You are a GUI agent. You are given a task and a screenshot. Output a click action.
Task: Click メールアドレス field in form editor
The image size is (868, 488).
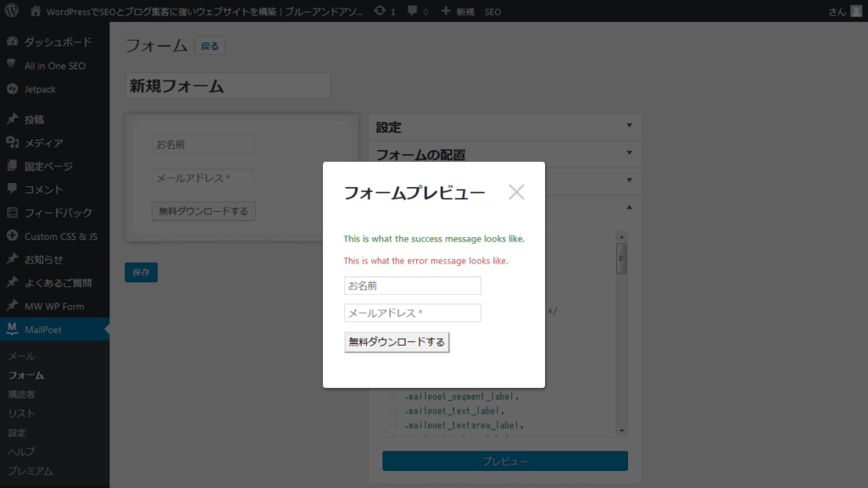[203, 178]
